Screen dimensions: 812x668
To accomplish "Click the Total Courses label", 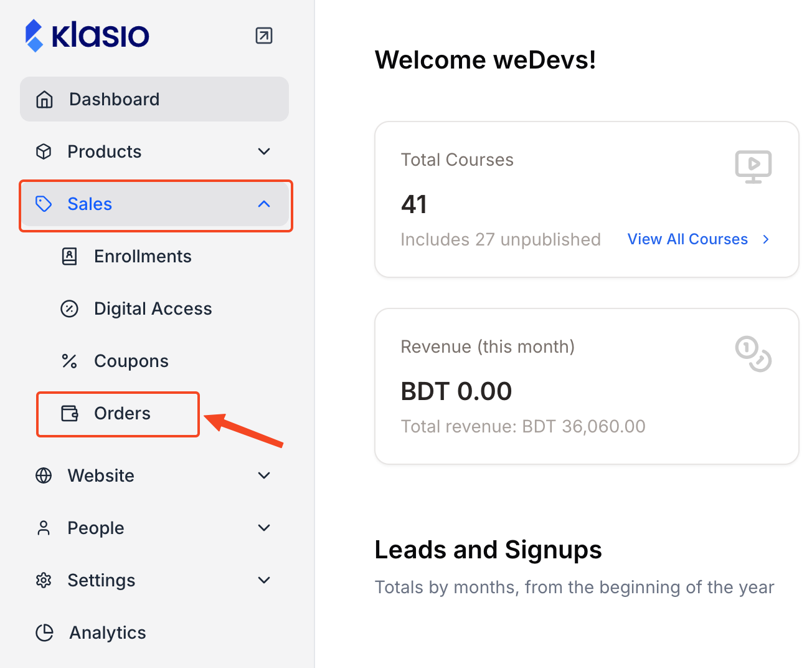I will [x=457, y=160].
